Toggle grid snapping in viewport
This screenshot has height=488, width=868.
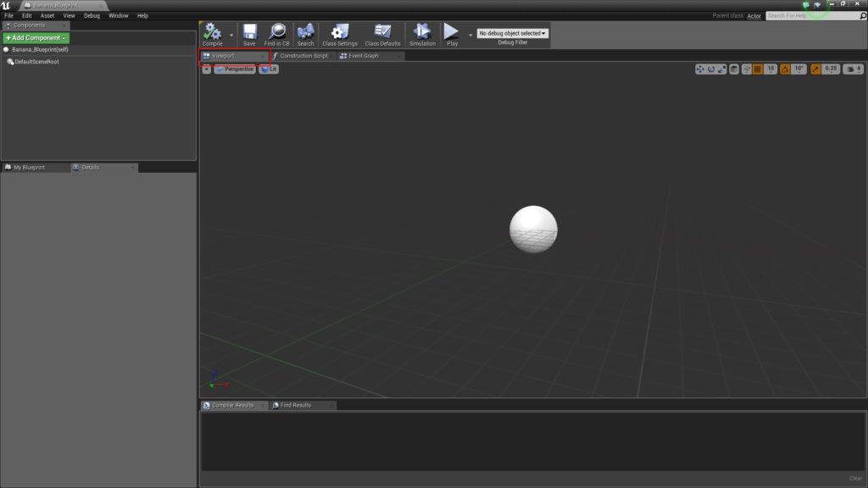pos(757,69)
